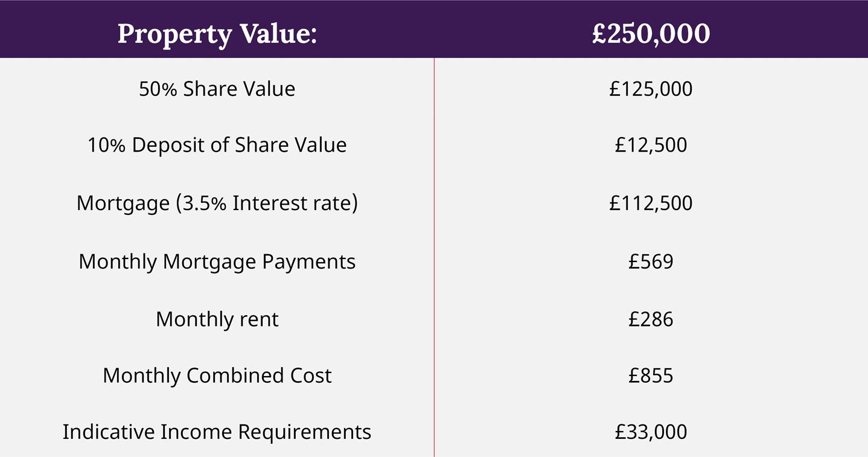Screen dimensions: 868x457
Task: Select the £112,500 mortgage amount
Action: 651,203
